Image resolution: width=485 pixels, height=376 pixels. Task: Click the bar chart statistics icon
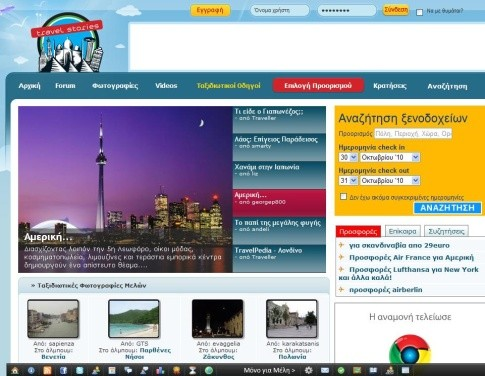[x=160, y=370]
